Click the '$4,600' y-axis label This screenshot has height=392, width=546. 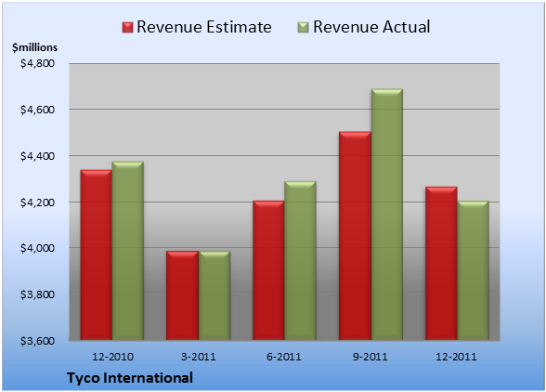37,110
